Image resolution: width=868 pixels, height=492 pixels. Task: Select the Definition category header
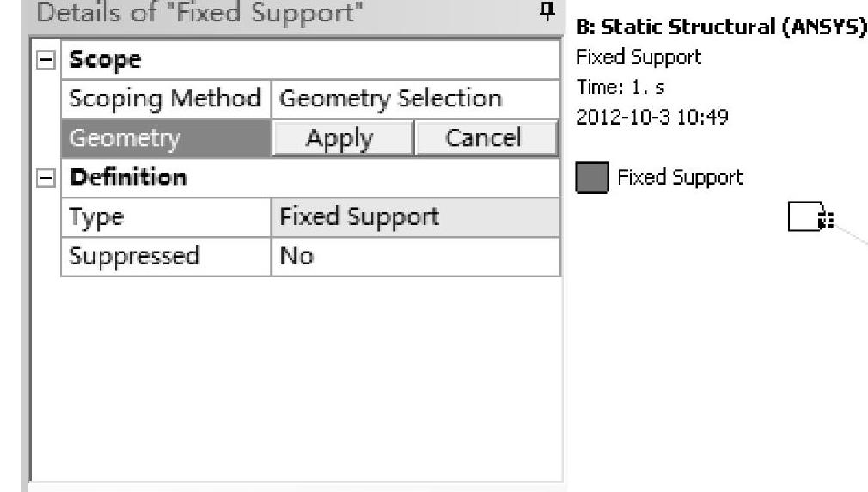[128, 179]
